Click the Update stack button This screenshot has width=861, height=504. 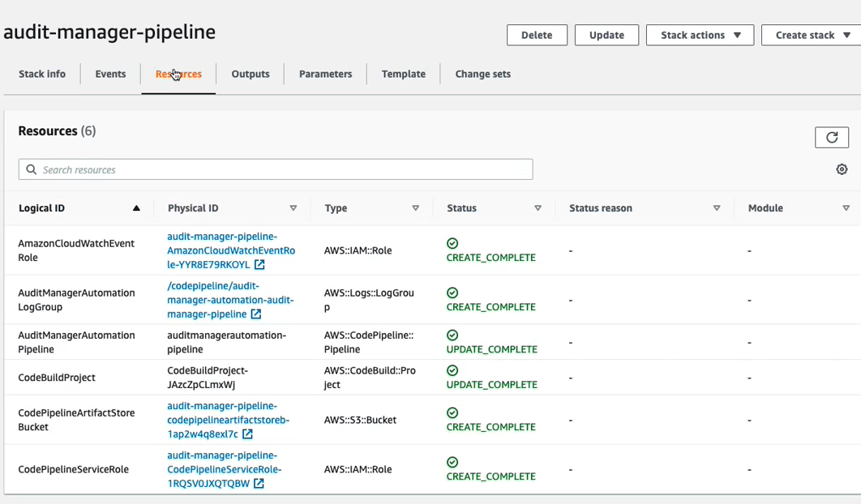coord(606,35)
